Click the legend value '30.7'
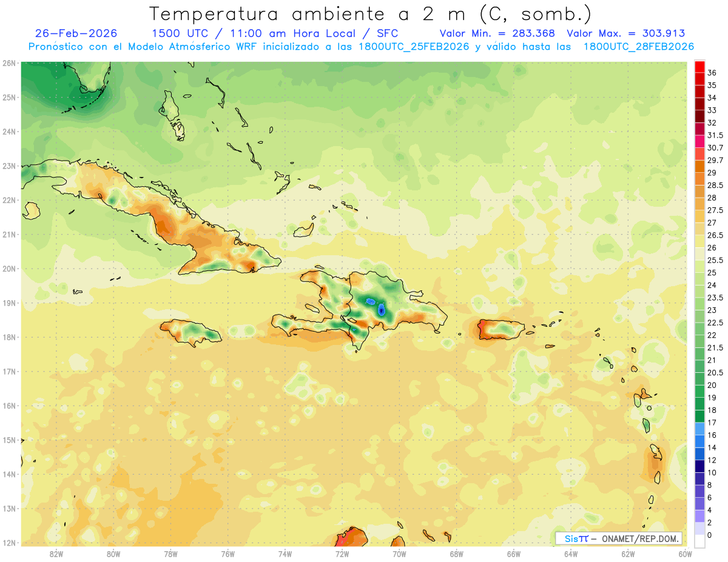 coord(715,148)
